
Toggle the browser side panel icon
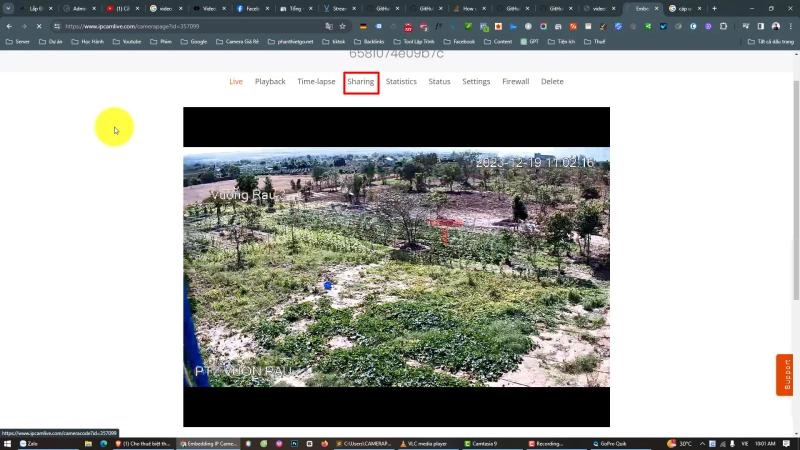click(x=761, y=26)
